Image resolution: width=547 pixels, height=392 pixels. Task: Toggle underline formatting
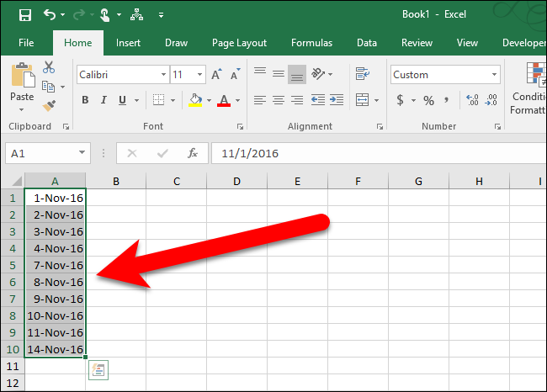pos(122,100)
